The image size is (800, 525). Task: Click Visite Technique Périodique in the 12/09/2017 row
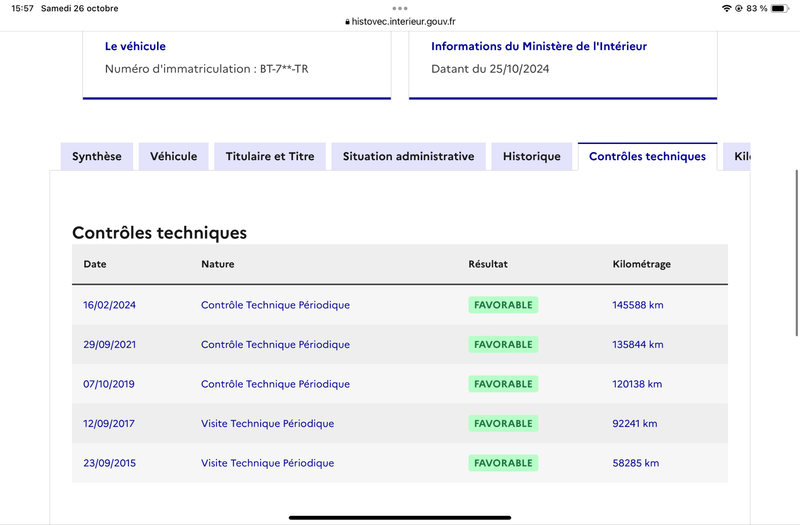click(x=267, y=423)
